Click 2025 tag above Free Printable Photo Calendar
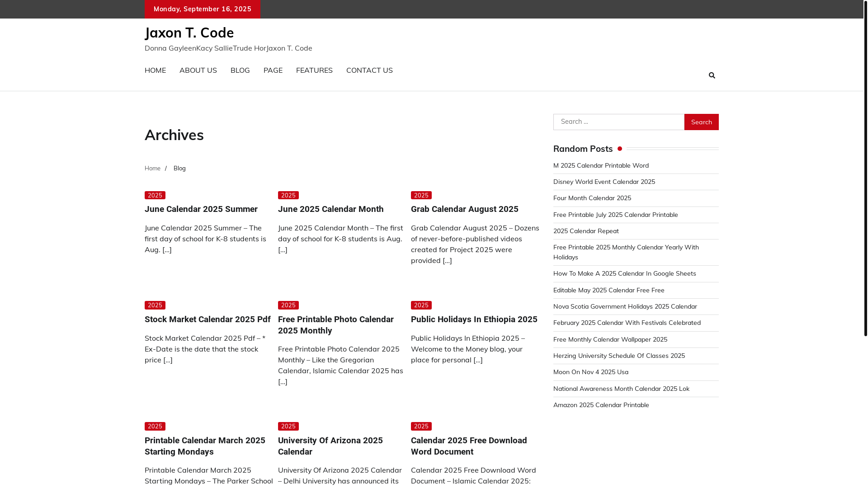 288,305
